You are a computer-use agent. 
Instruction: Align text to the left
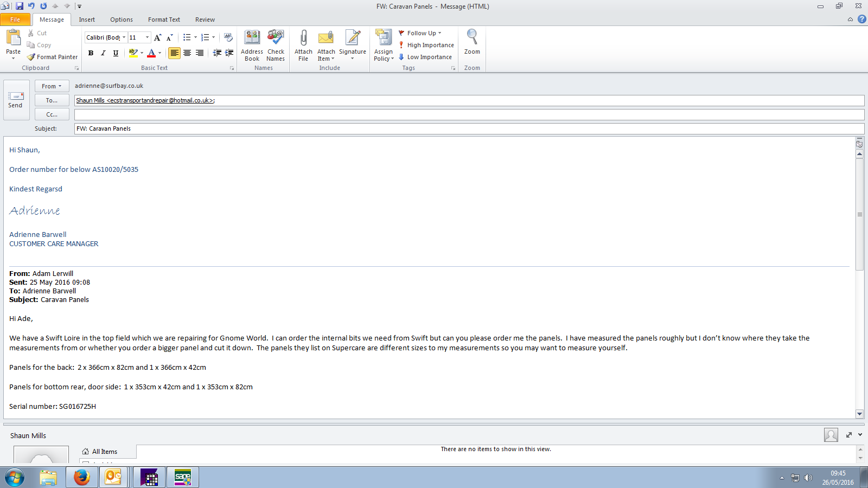(174, 53)
